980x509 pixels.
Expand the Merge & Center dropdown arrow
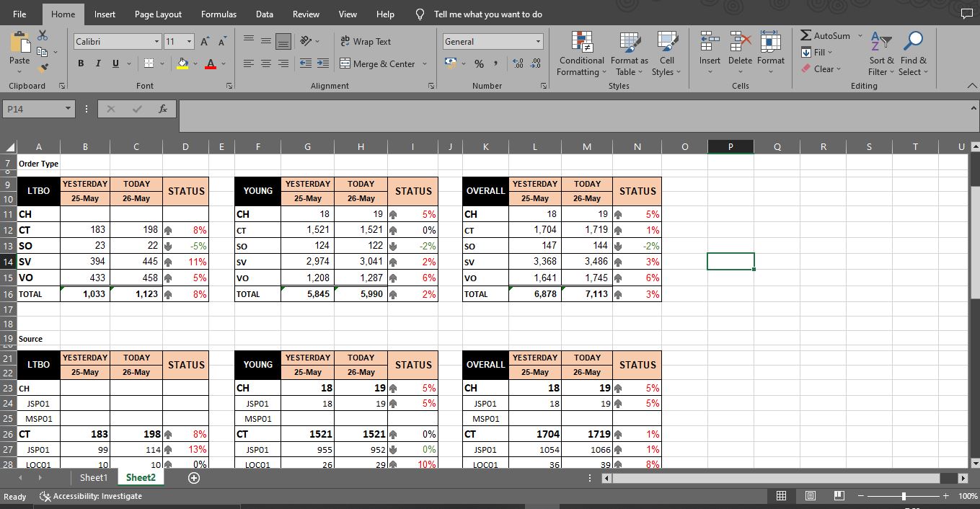[x=425, y=63]
